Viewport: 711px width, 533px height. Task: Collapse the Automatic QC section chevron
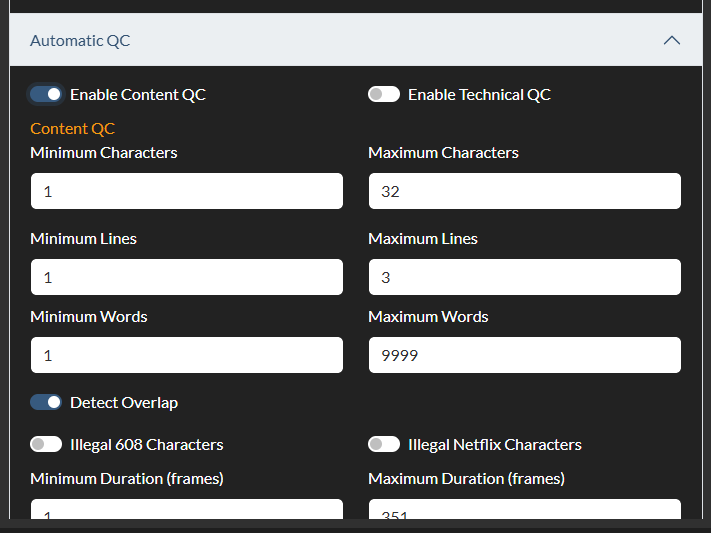(x=672, y=41)
